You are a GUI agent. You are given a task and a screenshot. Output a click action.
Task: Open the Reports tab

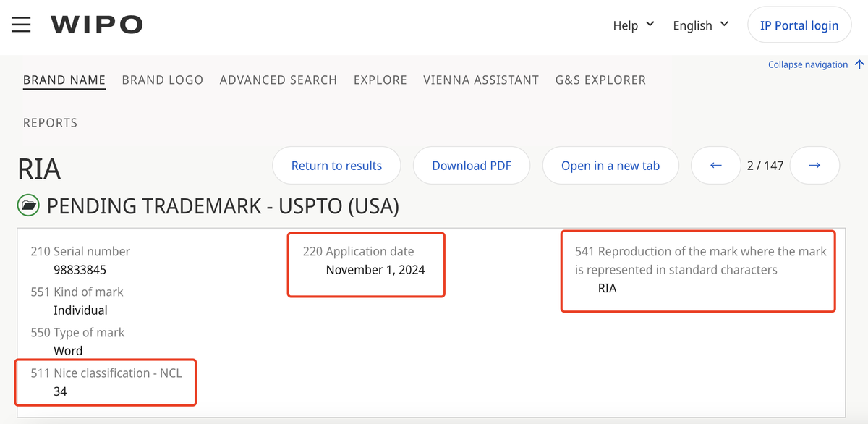[x=50, y=123]
